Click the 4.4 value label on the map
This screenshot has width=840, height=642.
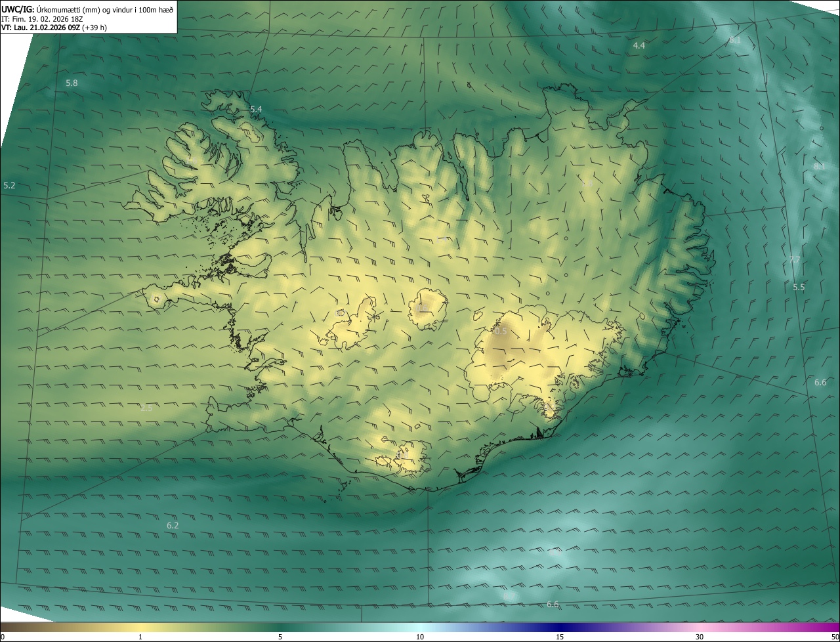point(639,45)
